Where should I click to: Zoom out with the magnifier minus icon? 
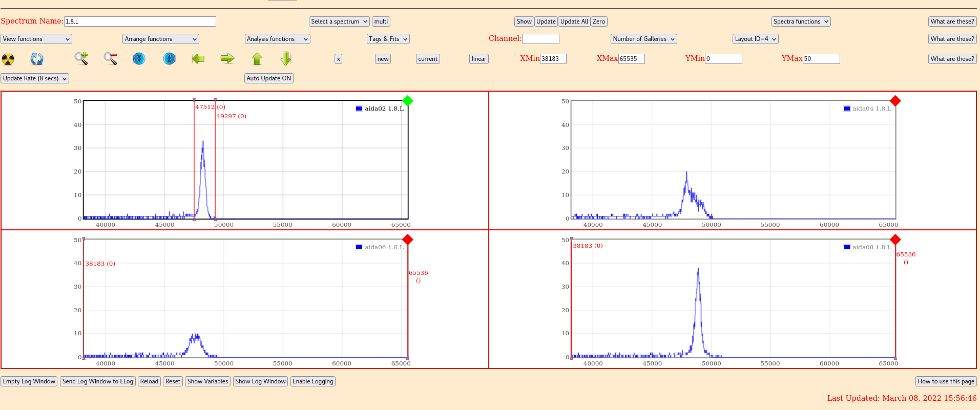[x=111, y=59]
